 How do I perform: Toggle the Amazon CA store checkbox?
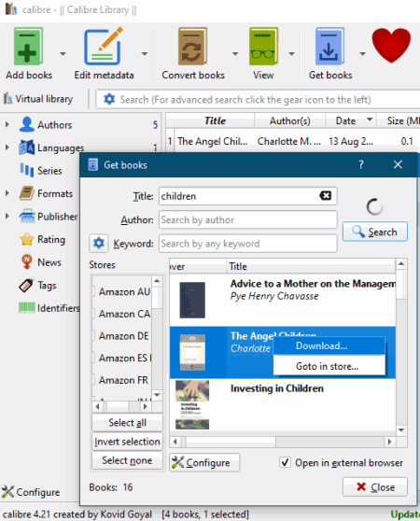click(x=93, y=314)
